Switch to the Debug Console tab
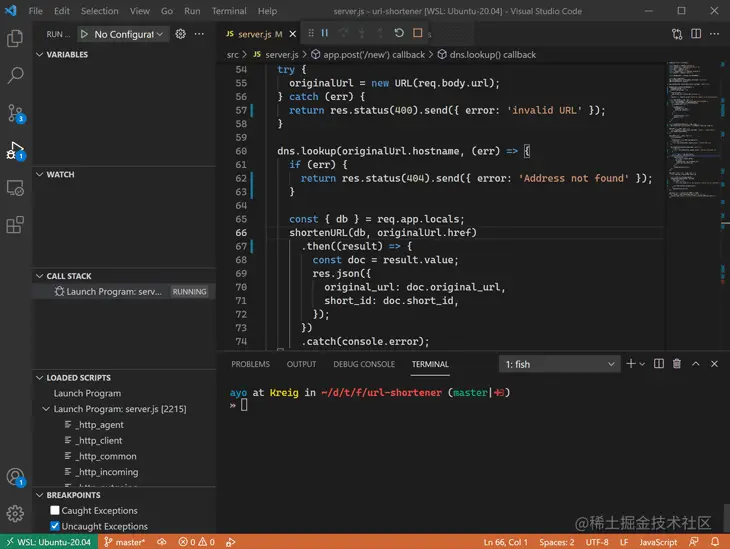730x549 pixels. pos(364,364)
